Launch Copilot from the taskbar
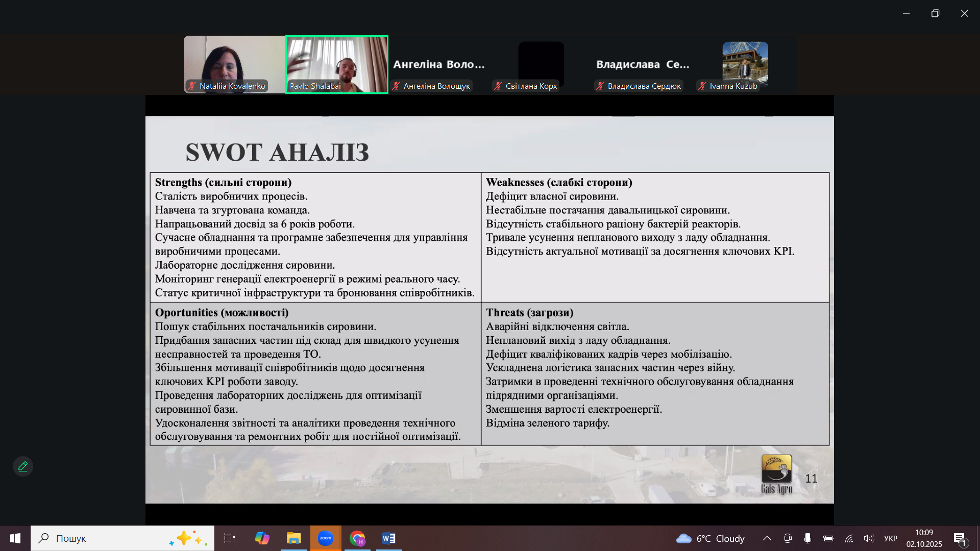 pyautogui.click(x=262, y=538)
